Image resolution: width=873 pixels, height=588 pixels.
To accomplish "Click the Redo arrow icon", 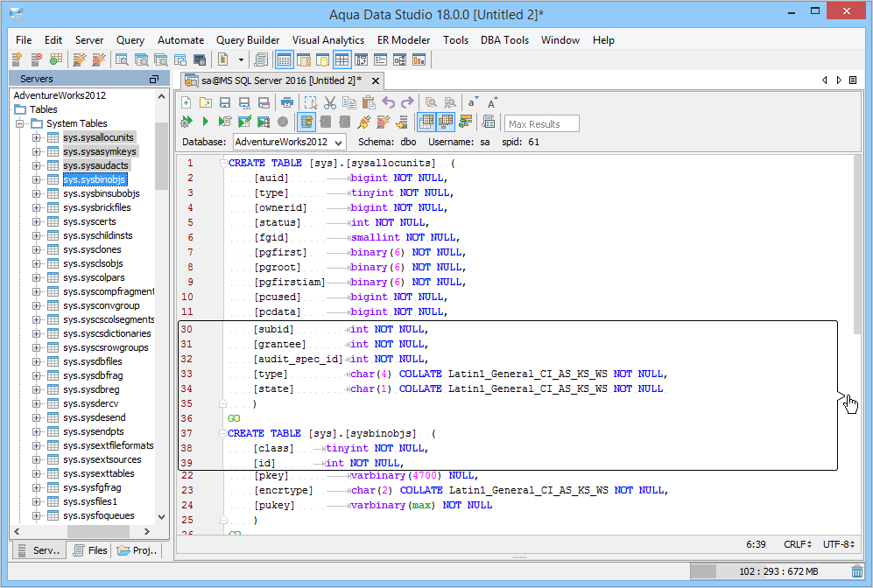I will pos(407,102).
